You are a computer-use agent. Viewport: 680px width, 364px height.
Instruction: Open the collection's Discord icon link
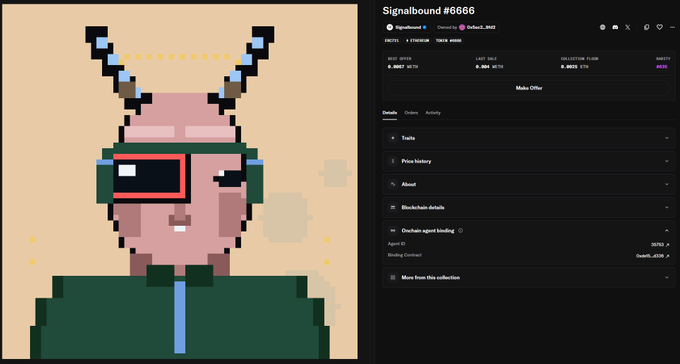click(615, 27)
